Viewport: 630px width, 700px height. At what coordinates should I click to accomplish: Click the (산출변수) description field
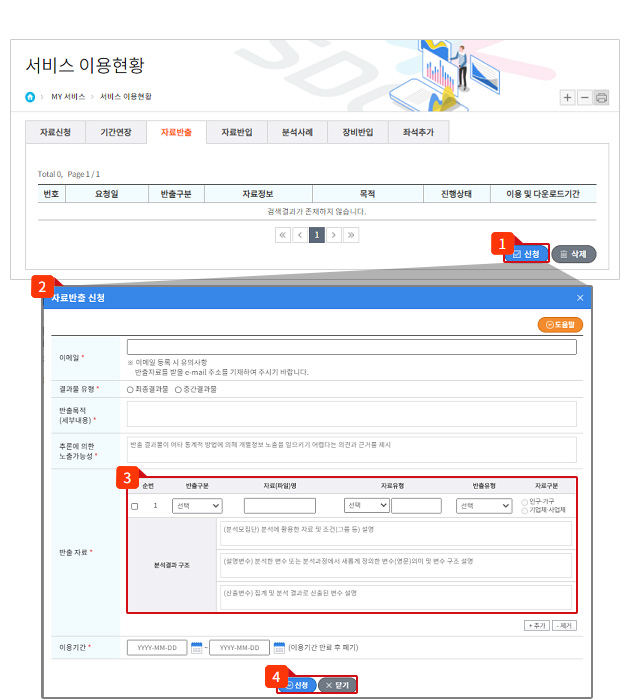396,597
